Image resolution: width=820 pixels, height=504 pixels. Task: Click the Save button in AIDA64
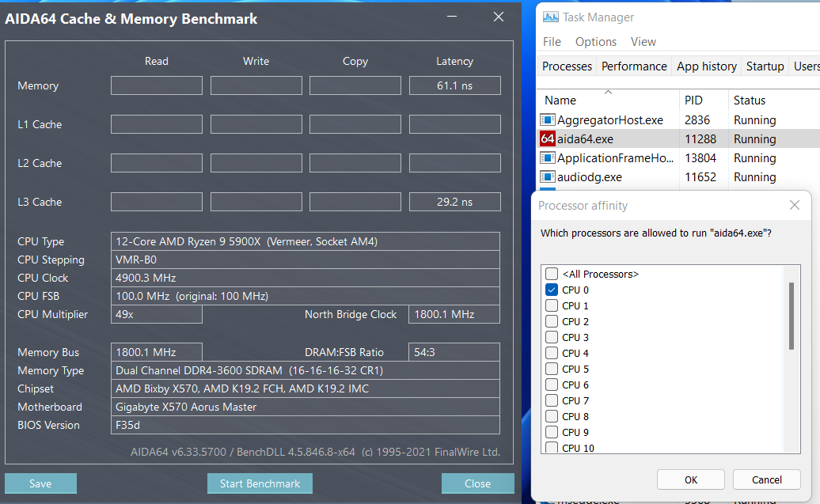pos(40,483)
